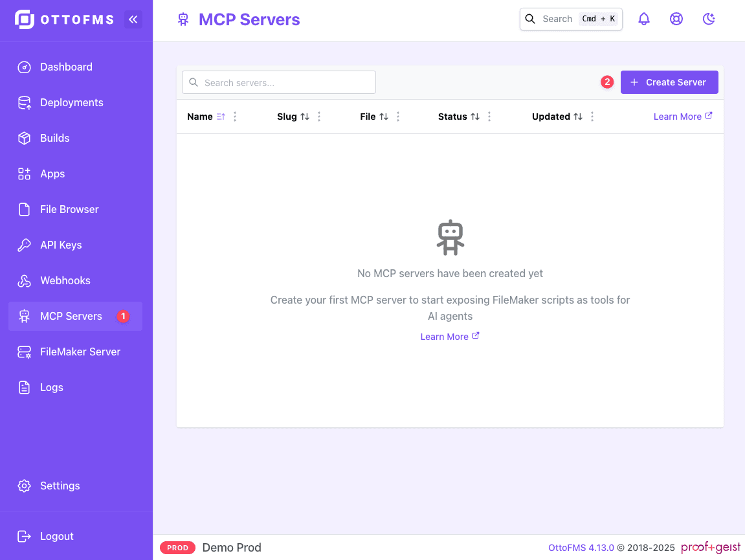Select the Dashboard compass icon in sidebar
This screenshot has height=560, width=745.
click(24, 67)
